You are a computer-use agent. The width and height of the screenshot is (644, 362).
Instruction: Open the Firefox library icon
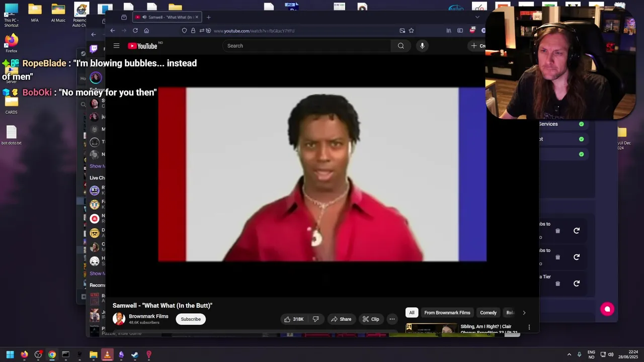tap(449, 31)
